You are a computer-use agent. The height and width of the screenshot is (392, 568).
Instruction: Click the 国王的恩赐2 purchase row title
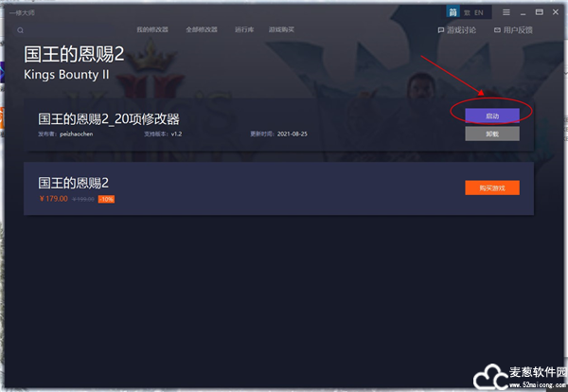coord(73,183)
